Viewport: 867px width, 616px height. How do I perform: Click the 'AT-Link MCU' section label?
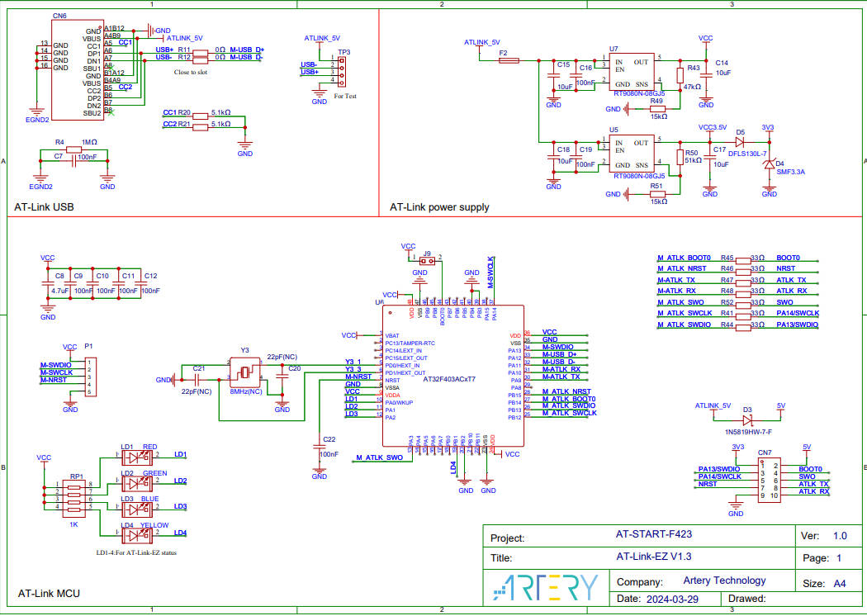coord(49,594)
